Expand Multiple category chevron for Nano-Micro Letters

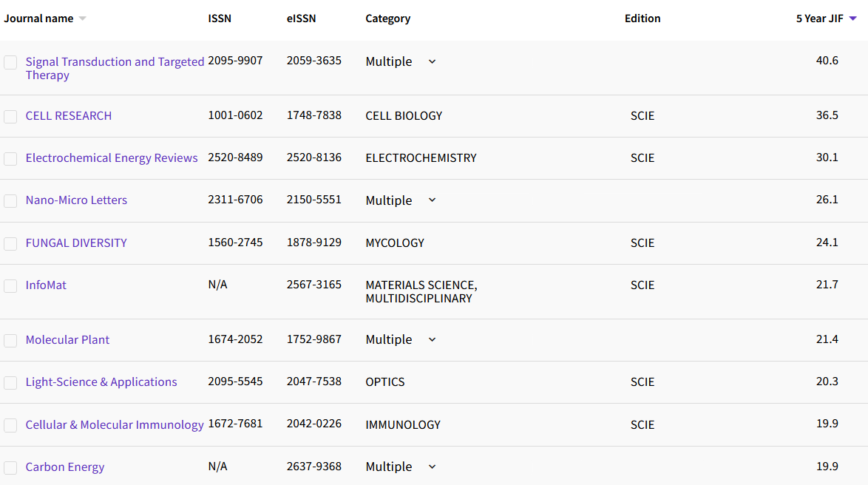pyautogui.click(x=432, y=200)
